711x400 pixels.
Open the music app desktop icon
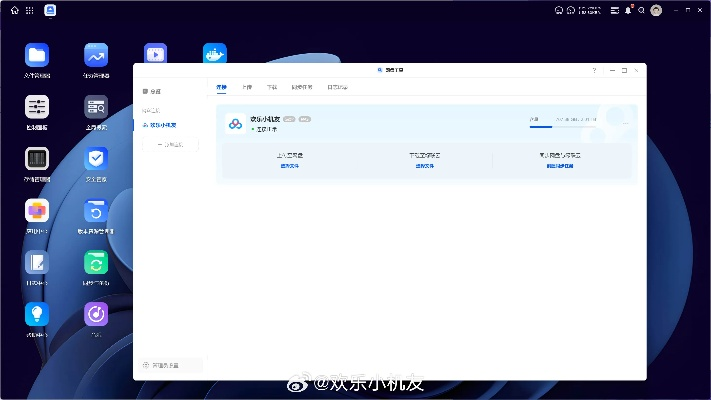click(x=96, y=314)
